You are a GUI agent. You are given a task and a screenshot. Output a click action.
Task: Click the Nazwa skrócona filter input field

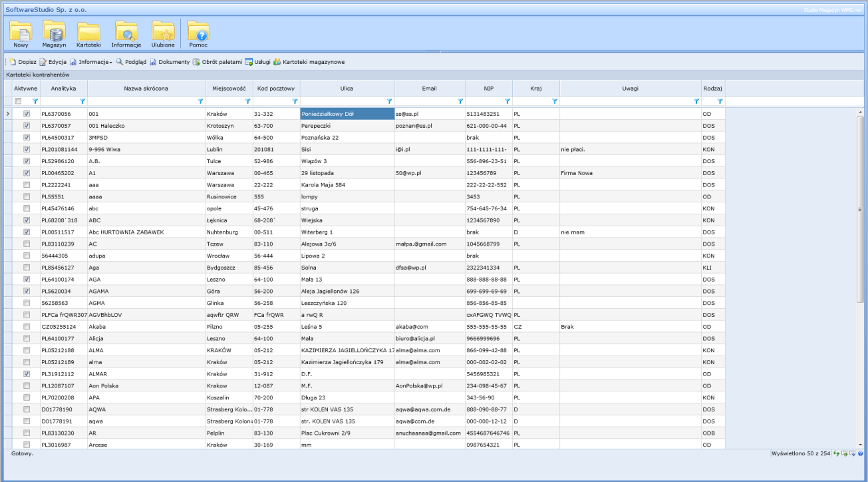pyautogui.click(x=142, y=101)
